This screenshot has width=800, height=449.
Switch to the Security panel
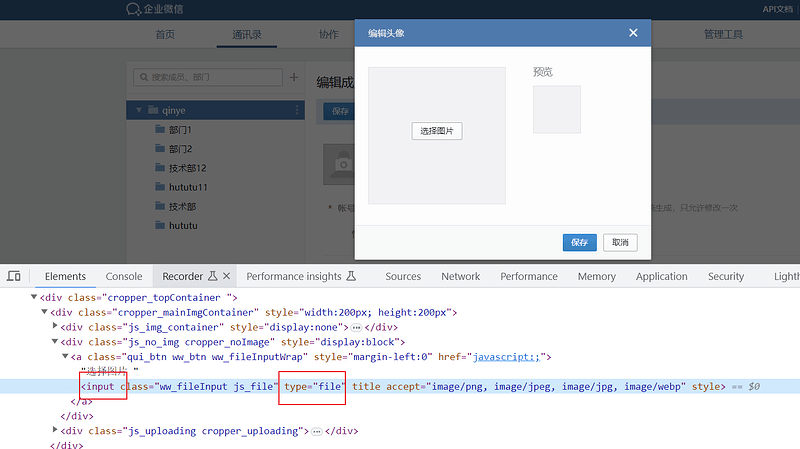tap(726, 276)
